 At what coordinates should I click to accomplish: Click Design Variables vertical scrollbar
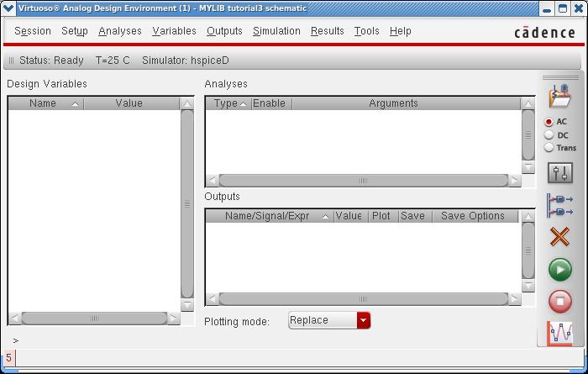coord(187,204)
